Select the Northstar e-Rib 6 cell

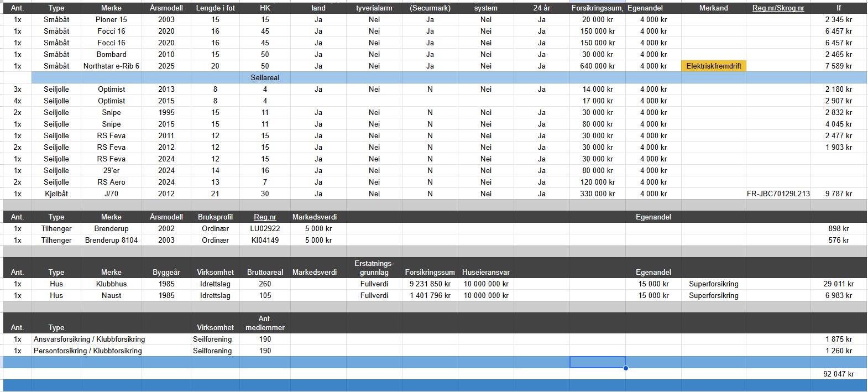click(111, 66)
